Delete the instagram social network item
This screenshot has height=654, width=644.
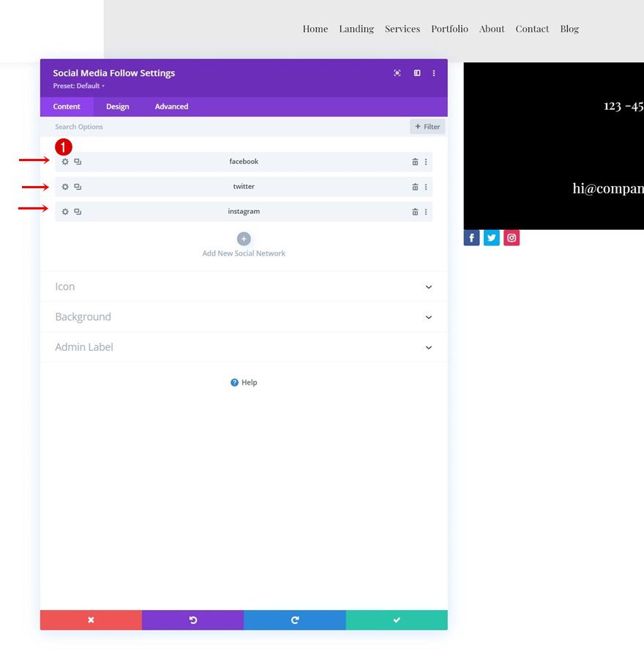pos(415,212)
